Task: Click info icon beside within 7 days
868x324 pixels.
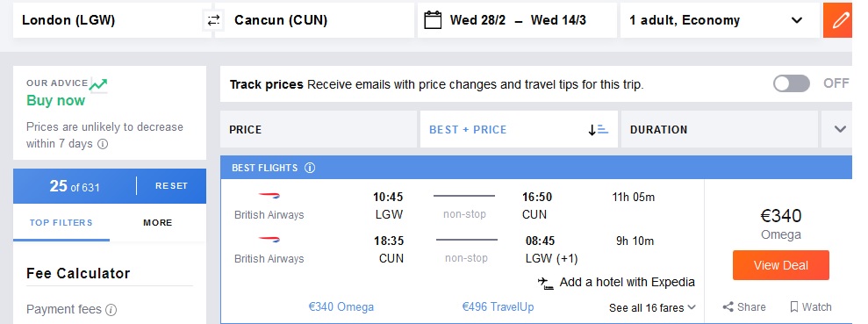Action: (x=103, y=144)
